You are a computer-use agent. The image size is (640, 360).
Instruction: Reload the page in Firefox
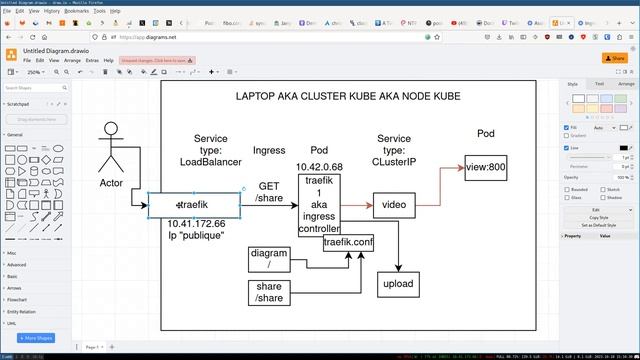33,37
